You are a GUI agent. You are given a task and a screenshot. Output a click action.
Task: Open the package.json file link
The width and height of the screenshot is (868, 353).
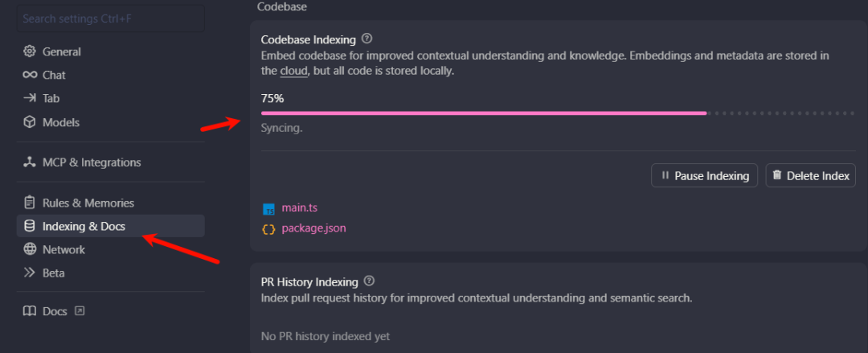[313, 228]
